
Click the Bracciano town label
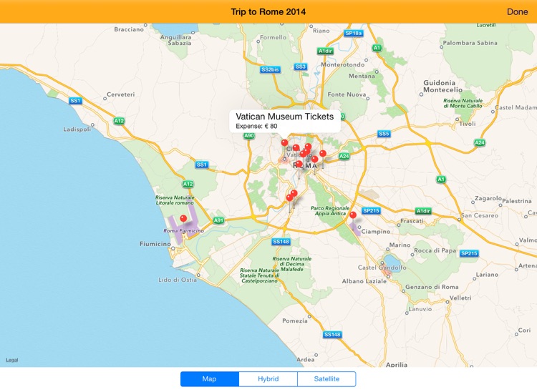click(129, 29)
